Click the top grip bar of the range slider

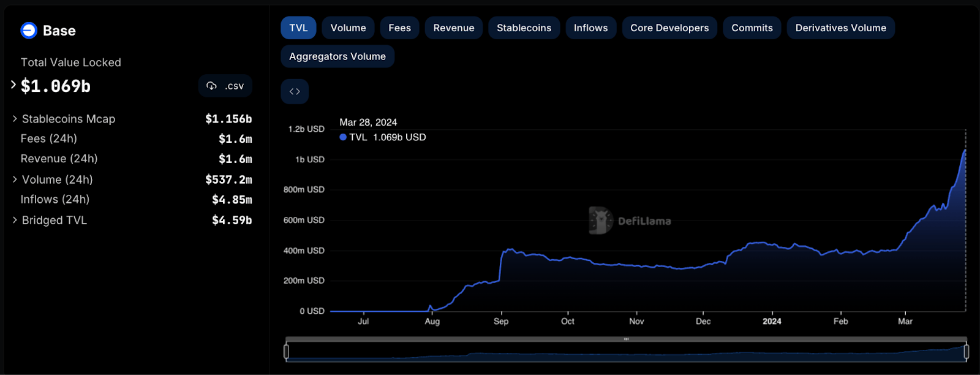pos(626,339)
